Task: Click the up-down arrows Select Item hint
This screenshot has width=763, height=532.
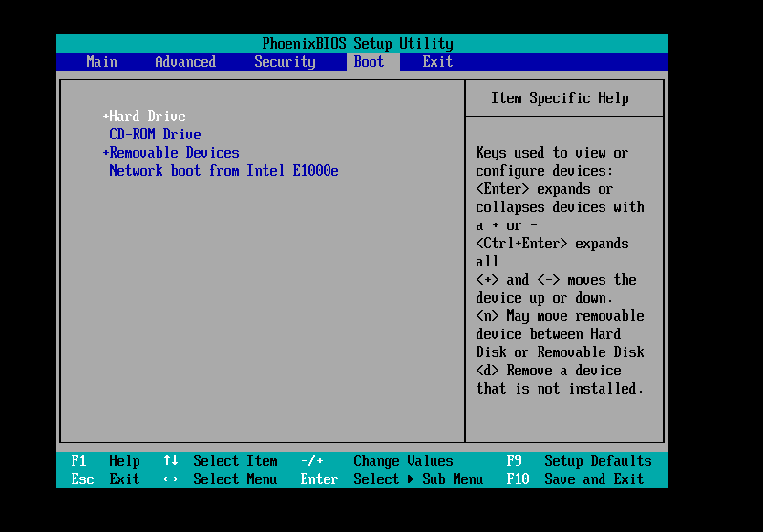Action: tap(220, 461)
